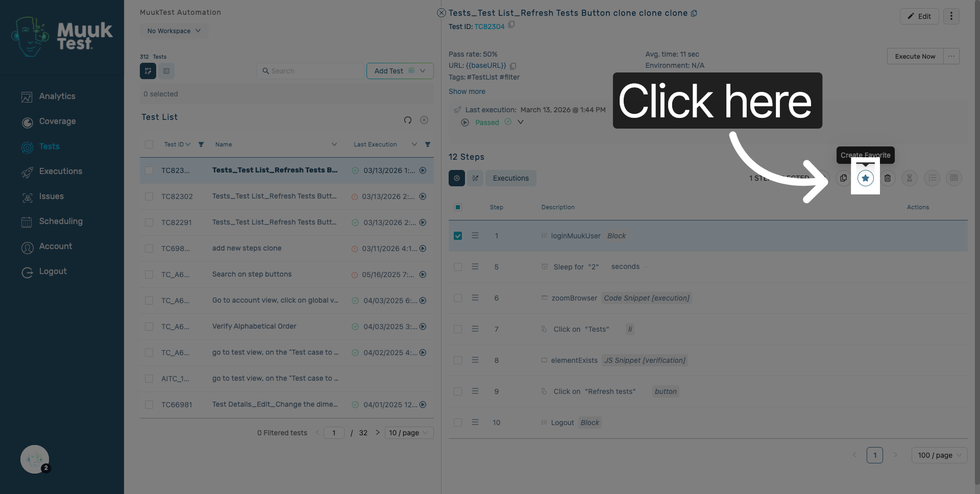Click steps pagination page 1 button
The image size is (980, 494).
point(875,455)
